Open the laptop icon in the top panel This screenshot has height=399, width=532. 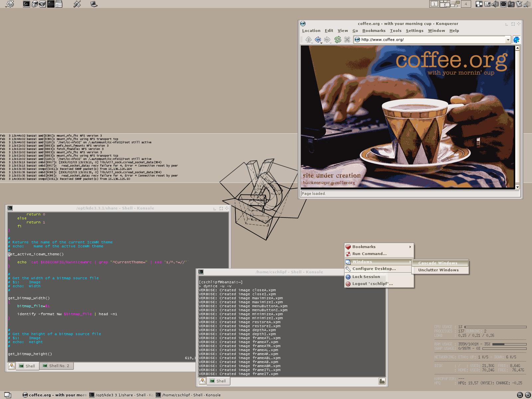click(x=94, y=4)
